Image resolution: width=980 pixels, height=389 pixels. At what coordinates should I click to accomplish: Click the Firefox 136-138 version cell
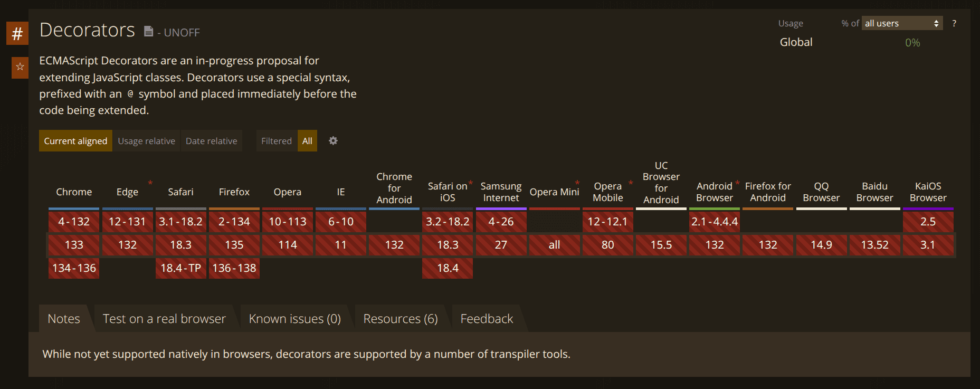234,268
